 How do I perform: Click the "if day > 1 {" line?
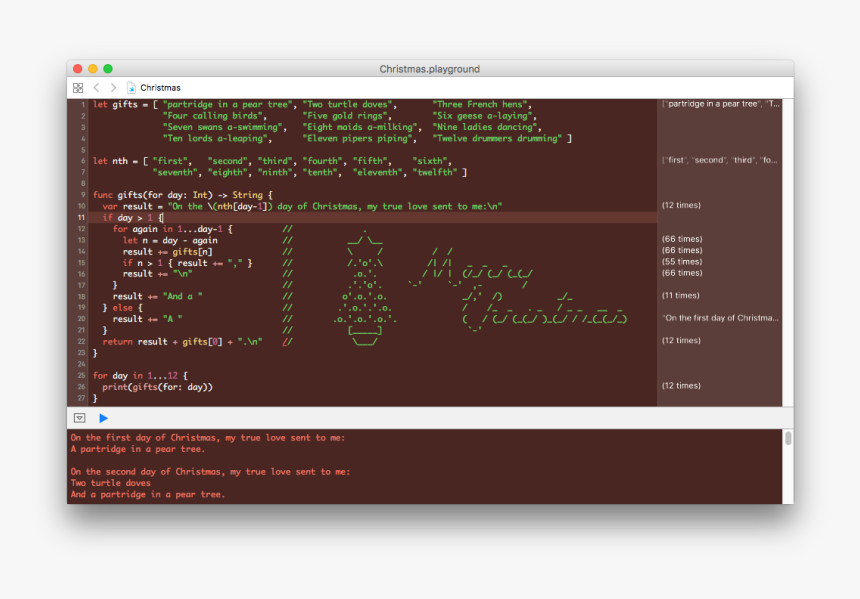(133, 218)
